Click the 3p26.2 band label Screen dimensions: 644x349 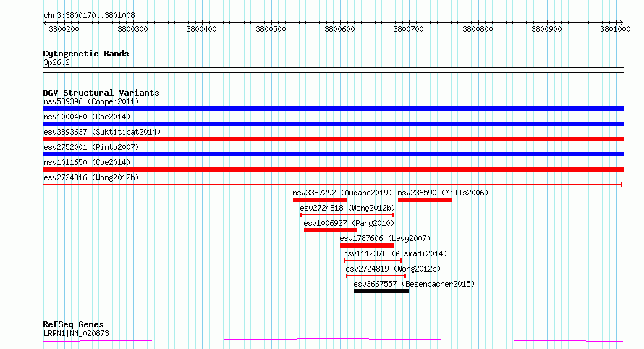click(x=56, y=62)
